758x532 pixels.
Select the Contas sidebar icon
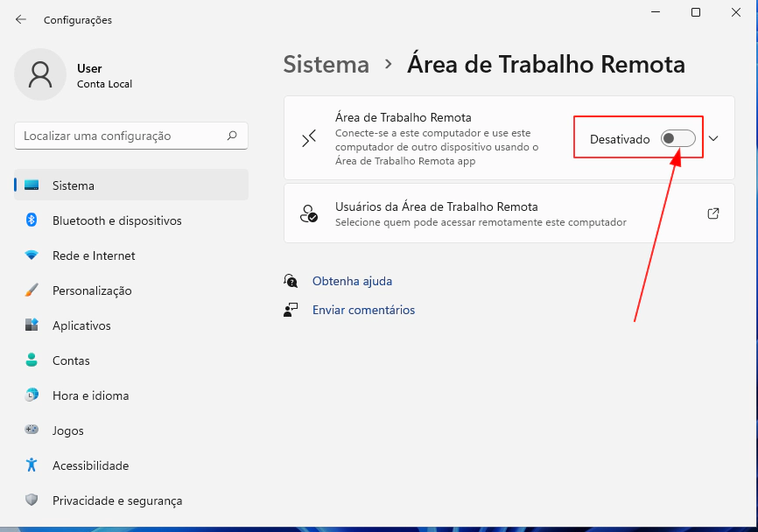tap(30, 360)
